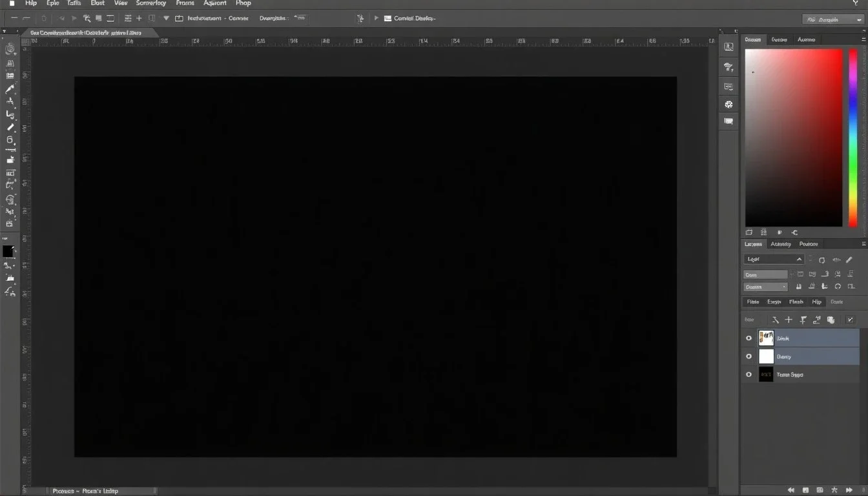Select the white thumbnail of the Buary layer
This screenshot has width=868, height=496.
click(766, 356)
